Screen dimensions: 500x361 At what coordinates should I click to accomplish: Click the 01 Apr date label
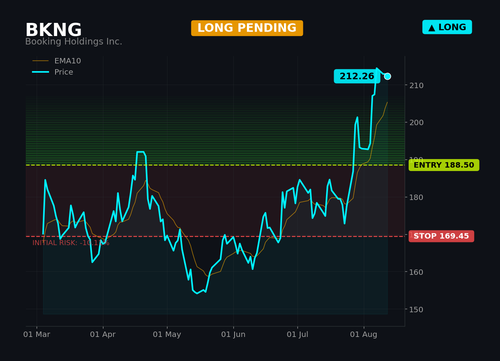pyautogui.click(x=103, y=334)
